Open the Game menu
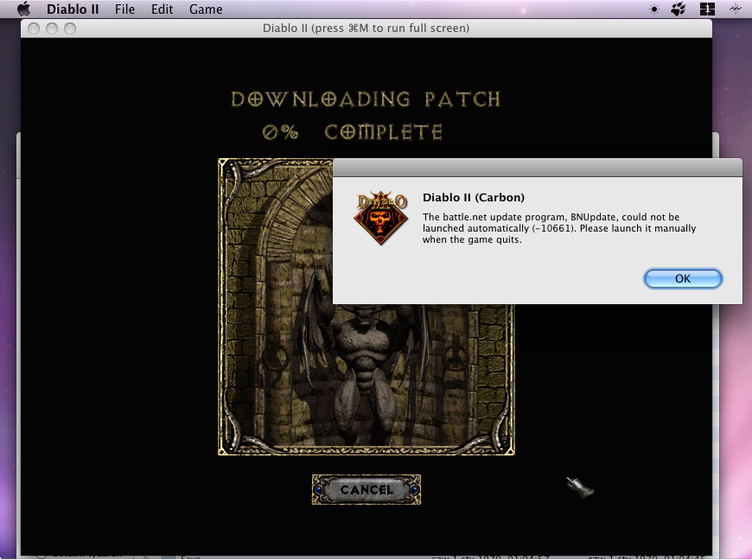Image resolution: width=752 pixels, height=560 pixels. click(206, 10)
